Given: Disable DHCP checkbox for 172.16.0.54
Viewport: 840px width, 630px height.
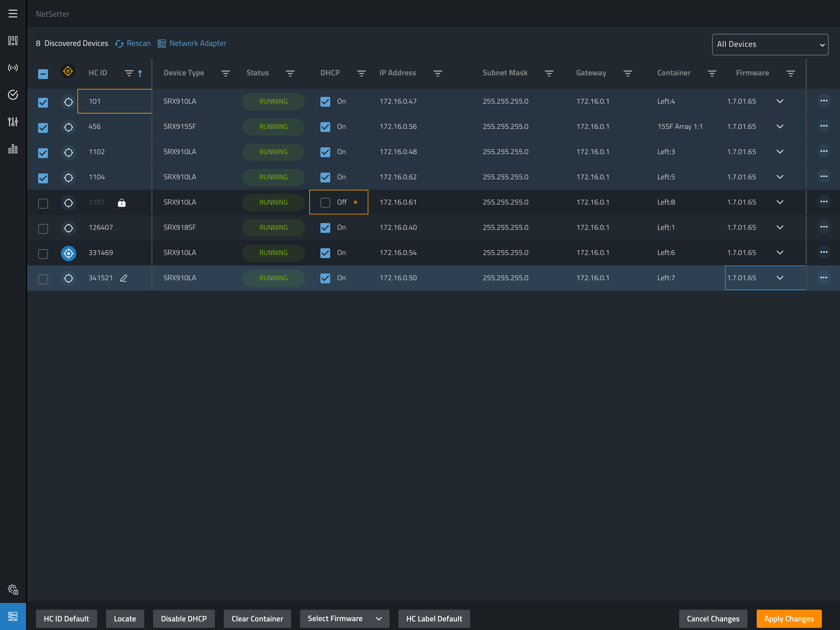Looking at the screenshot, I should 325,253.
